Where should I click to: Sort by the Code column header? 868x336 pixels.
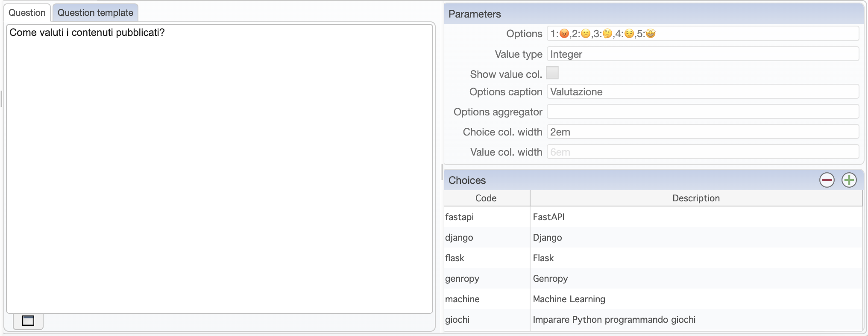pyautogui.click(x=487, y=198)
